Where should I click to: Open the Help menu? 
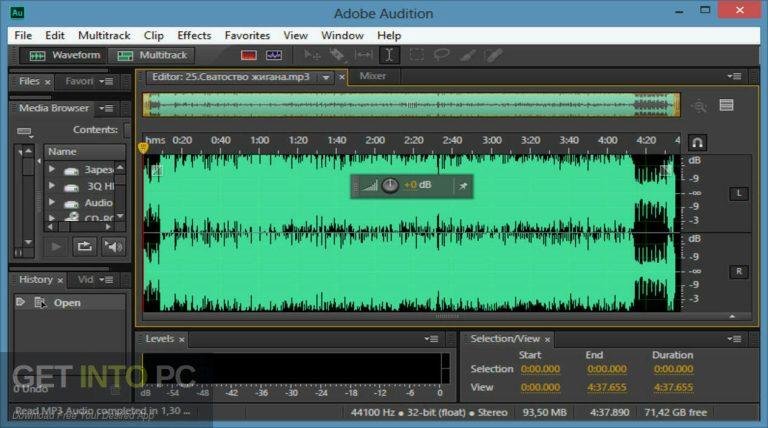(389, 35)
